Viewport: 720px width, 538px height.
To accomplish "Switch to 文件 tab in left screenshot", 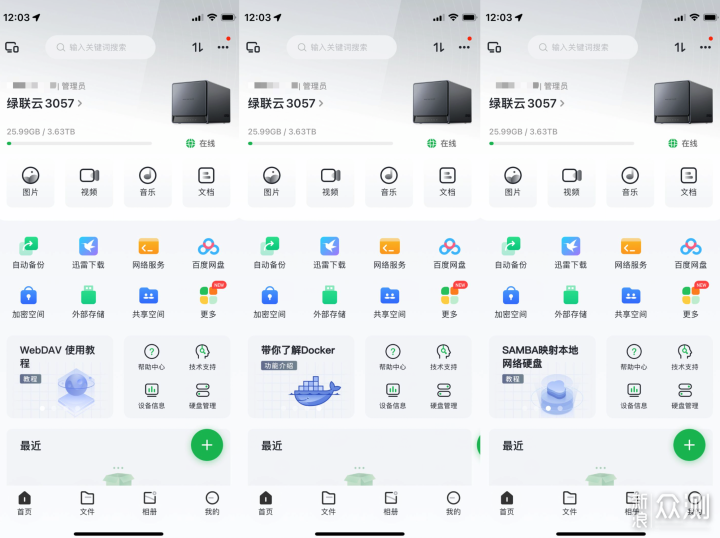I will coord(87,503).
